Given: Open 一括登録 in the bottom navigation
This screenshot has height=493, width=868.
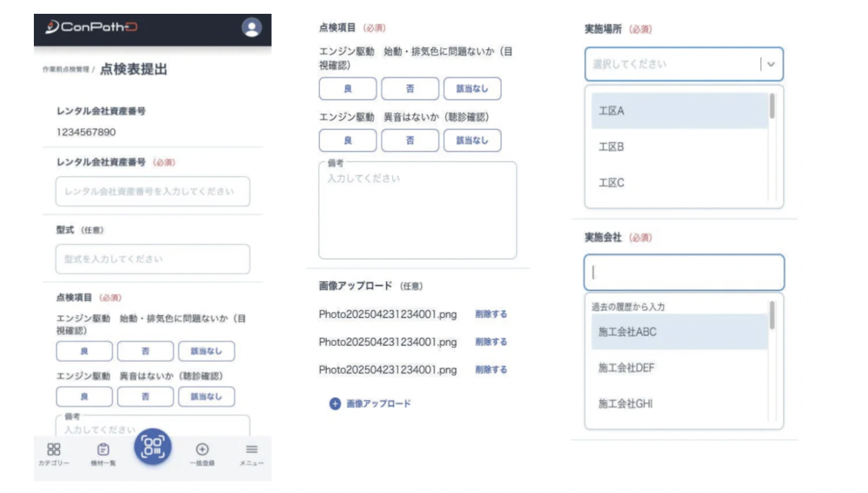Looking at the screenshot, I should (x=202, y=454).
